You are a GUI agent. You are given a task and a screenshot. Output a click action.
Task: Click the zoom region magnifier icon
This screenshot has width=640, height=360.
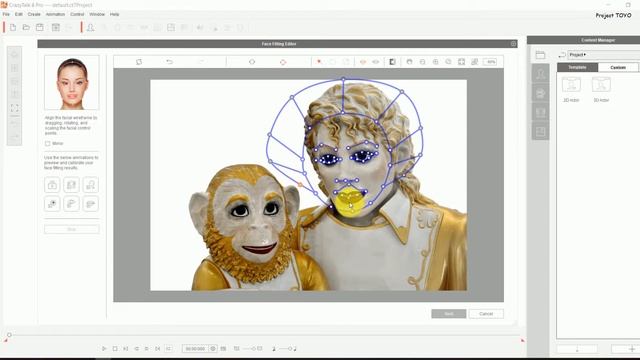tap(448, 62)
